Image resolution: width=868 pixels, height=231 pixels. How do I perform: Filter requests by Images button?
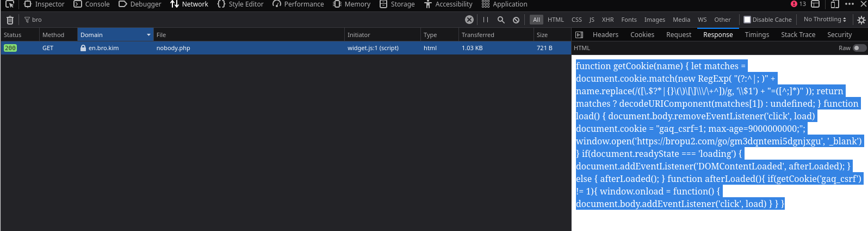(x=654, y=20)
